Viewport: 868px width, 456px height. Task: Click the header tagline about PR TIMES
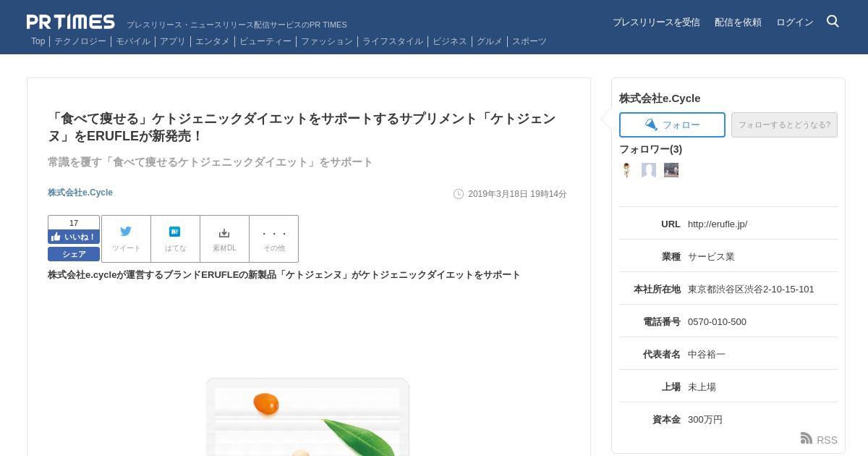(x=237, y=25)
